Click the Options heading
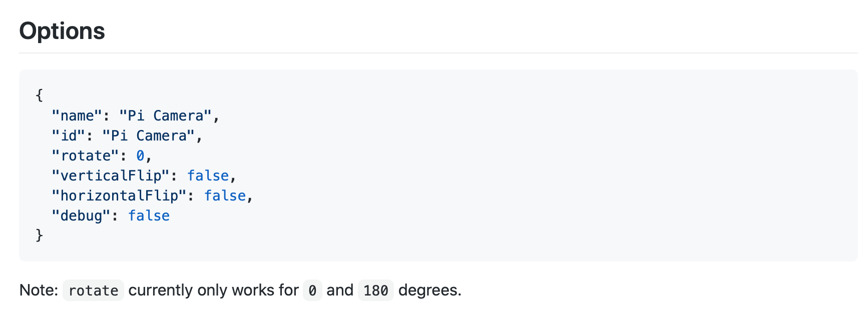This screenshot has height=328, width=868. pos(62,31)
